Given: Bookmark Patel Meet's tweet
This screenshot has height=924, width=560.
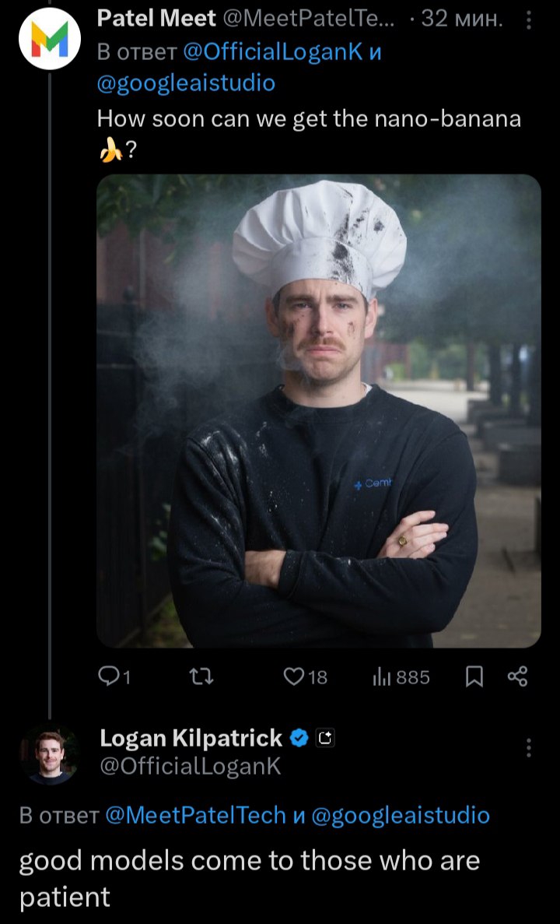Looking at the screenshot, I should click(474, 677).
